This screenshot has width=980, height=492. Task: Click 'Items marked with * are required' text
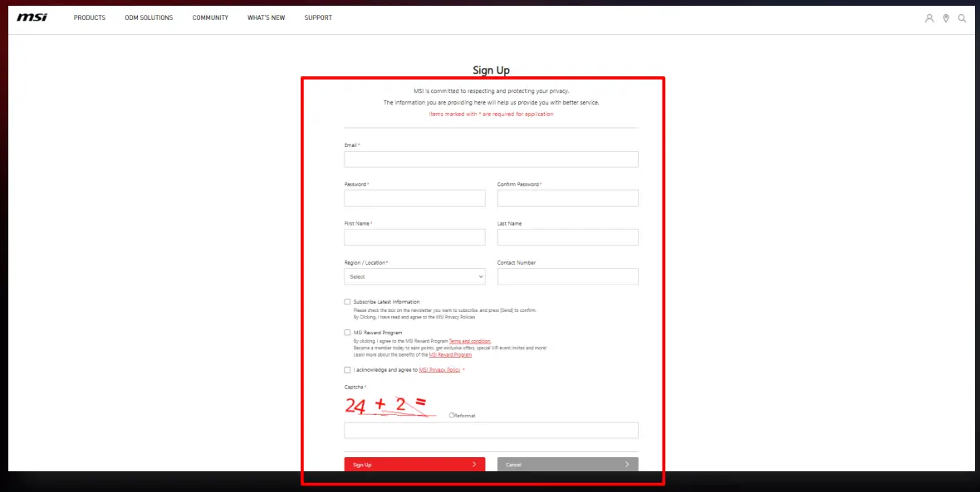491,114
